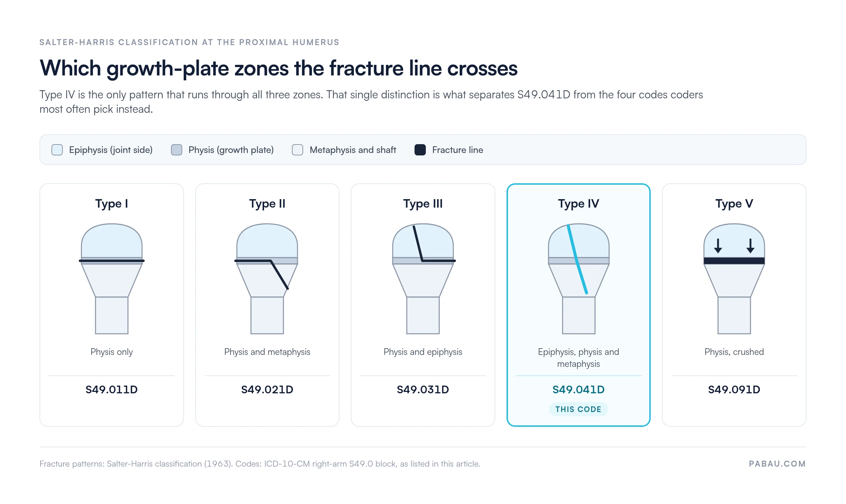Click the Physis growth plate legend swatch
This screenshot has width=846, height=504.
(177, 150)
